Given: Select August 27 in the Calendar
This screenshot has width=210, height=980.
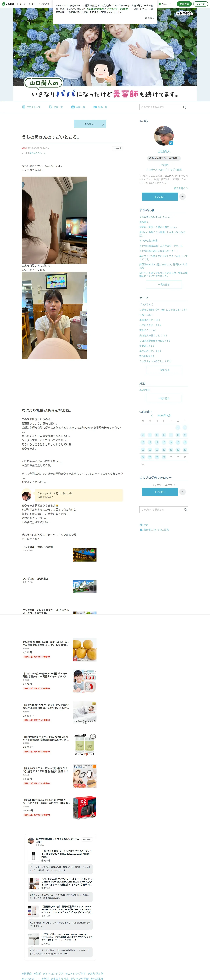Looking at the screenshot, I should click(x=164, y=457).
